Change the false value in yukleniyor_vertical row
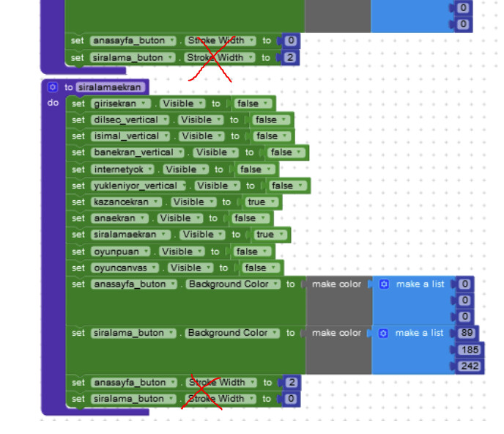 click(287, 186)
